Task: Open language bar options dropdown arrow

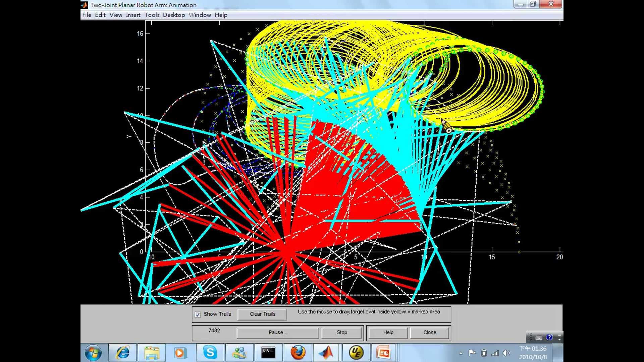Action: [559, 340]
